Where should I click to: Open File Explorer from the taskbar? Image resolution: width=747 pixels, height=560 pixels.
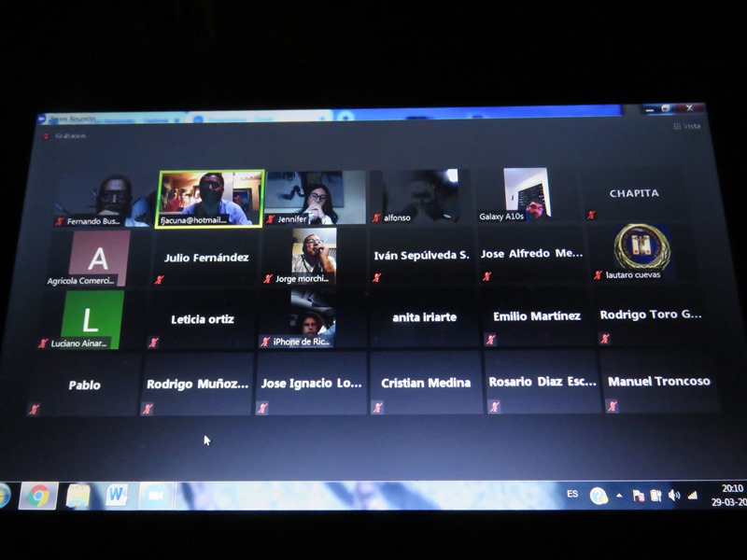[x=78, y=496]
